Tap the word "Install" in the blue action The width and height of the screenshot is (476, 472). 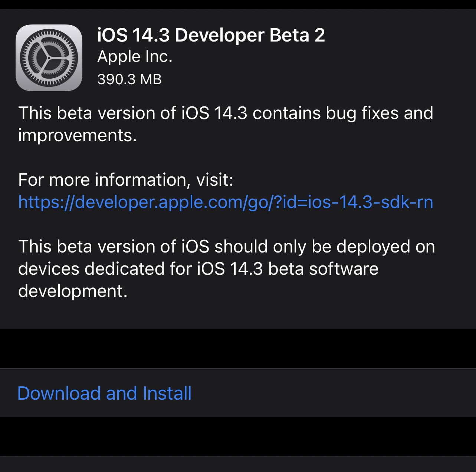click(x=167, y=393)
